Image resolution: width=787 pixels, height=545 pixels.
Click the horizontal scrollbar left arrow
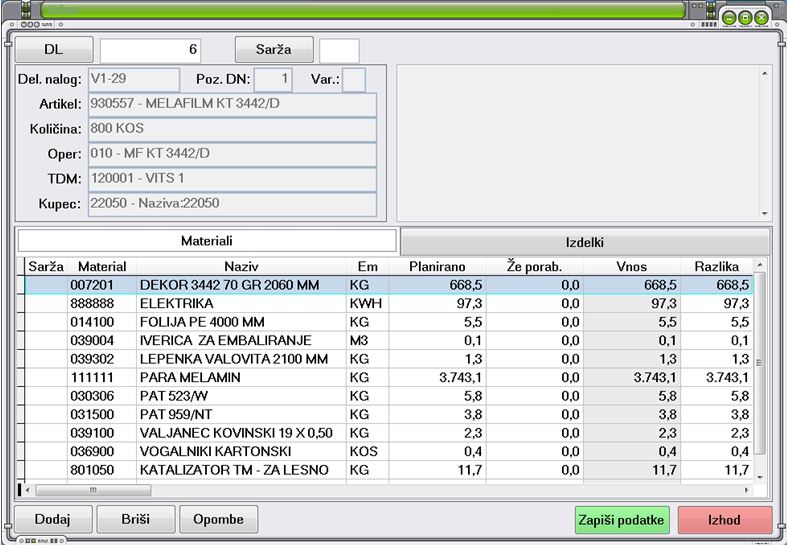[28, 490]
